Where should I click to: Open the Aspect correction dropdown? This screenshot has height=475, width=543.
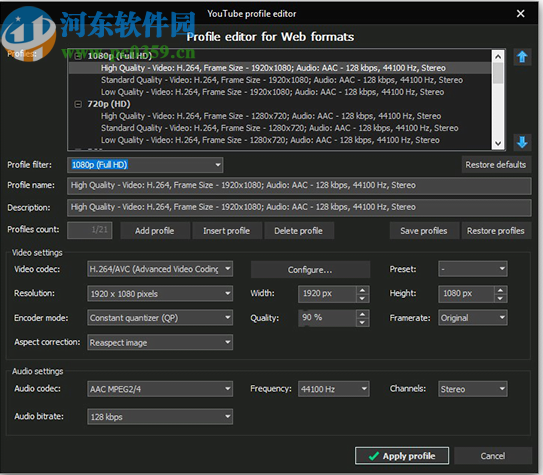(160, 342)
